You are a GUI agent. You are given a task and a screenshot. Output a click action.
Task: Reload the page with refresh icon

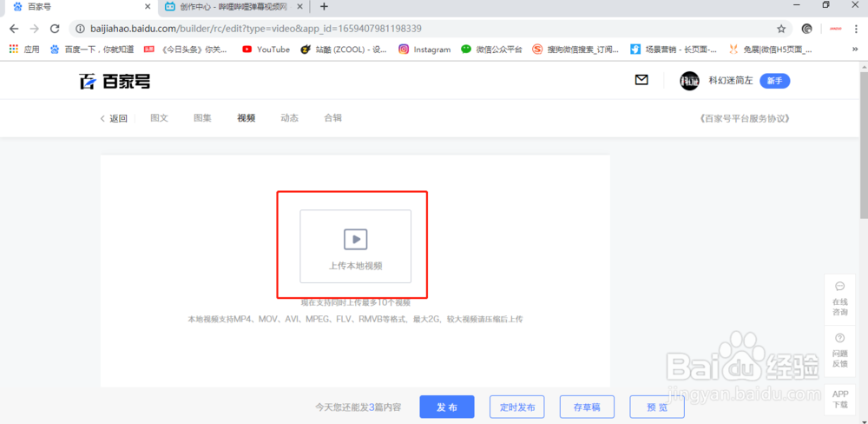point(54,29)
